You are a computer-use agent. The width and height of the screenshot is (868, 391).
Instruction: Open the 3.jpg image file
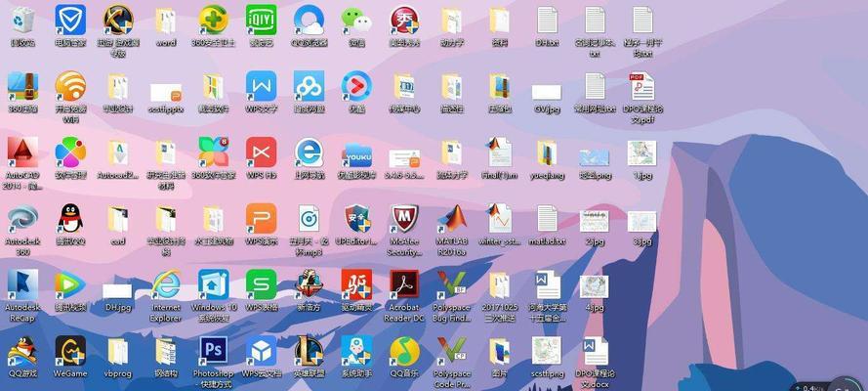click(x=642, y=222)
